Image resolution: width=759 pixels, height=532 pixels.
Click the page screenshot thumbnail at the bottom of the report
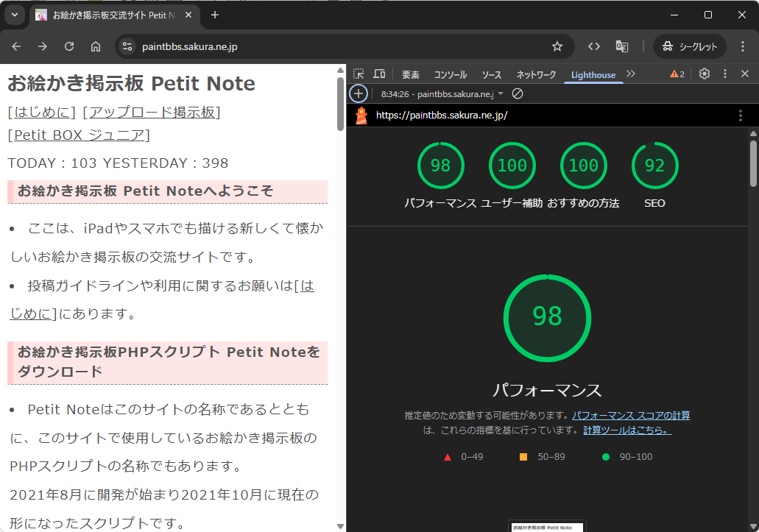click(x=548, y=526)
